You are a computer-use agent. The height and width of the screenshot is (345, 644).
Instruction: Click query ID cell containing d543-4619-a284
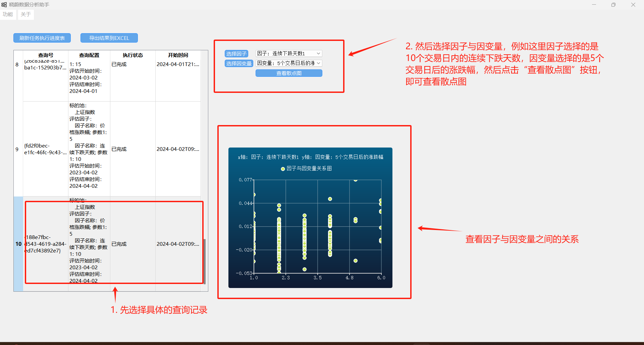[x=46, y=244]
